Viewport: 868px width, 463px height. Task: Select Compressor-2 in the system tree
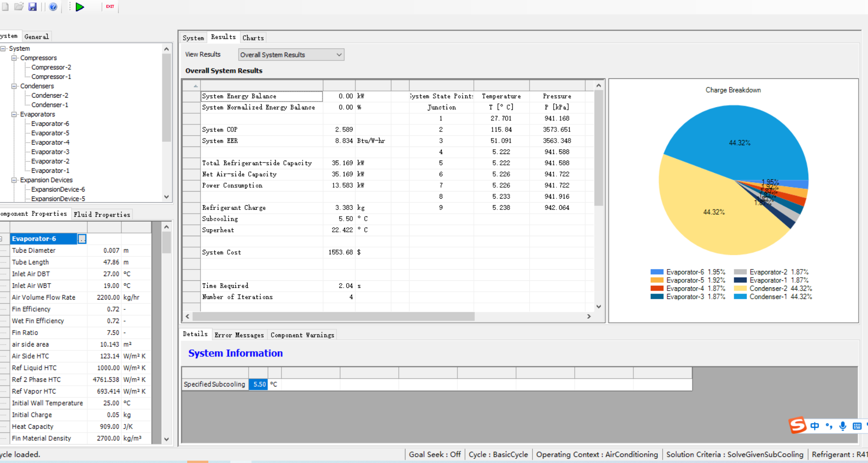(51, 67)
